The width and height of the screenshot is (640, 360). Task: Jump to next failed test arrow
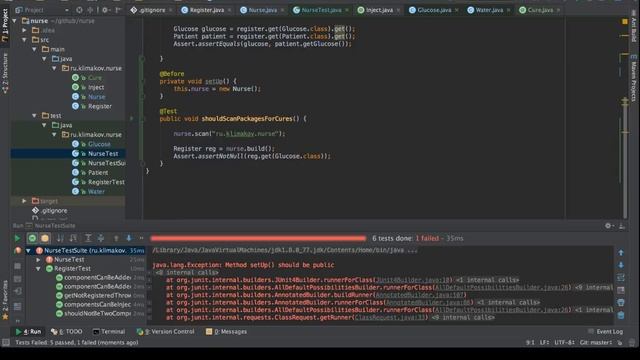click(x=129, y=238)
